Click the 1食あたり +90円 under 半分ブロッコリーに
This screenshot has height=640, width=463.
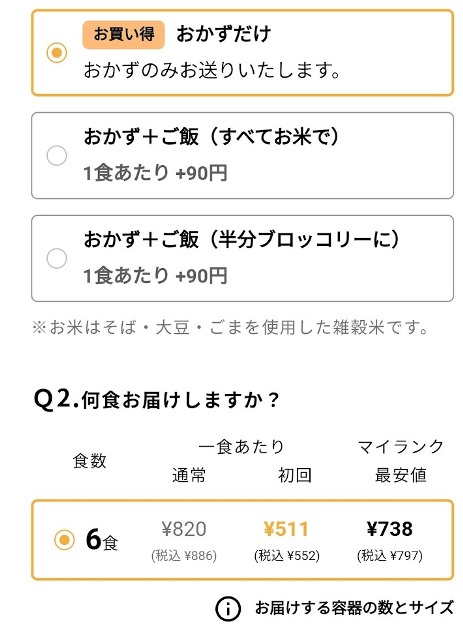[155, 276]
